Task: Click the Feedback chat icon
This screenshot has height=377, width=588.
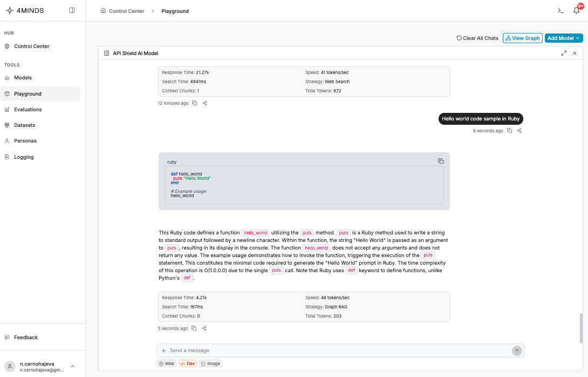Action: click(7, 337)
